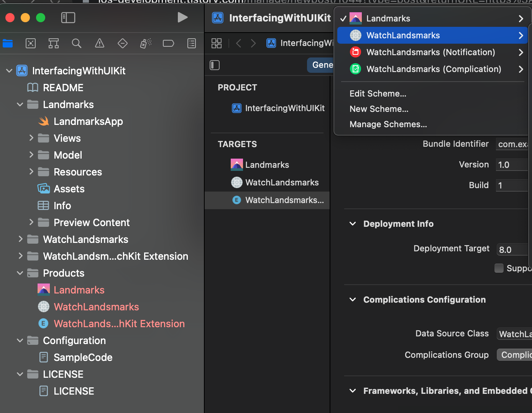Image resolution: width=532 pixels, height=413 pixels.
Task: Select the General tab
Action: point(320,65)
